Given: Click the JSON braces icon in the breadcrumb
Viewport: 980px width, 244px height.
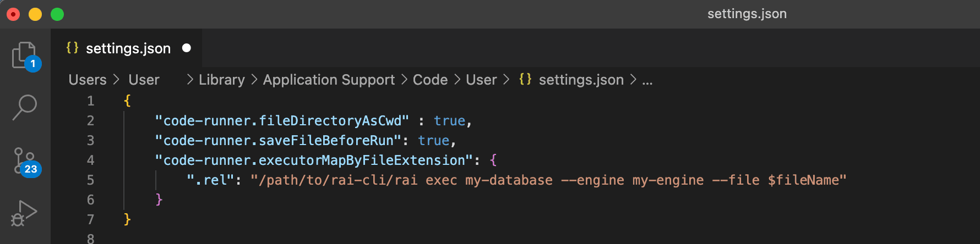Looking at the screenshot, I should [525, 80].
